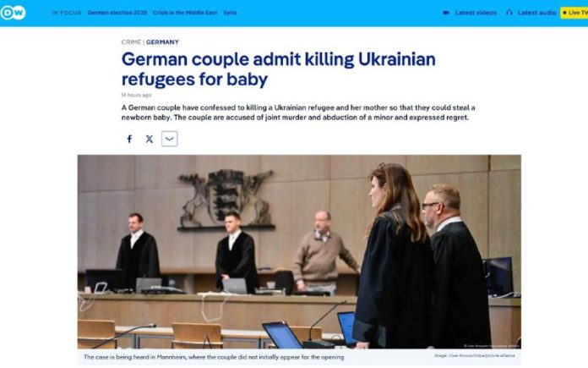588x368 pixels.
Task: Go to Crisis in the Middle East topic
Action: click(x=185, y=13)
